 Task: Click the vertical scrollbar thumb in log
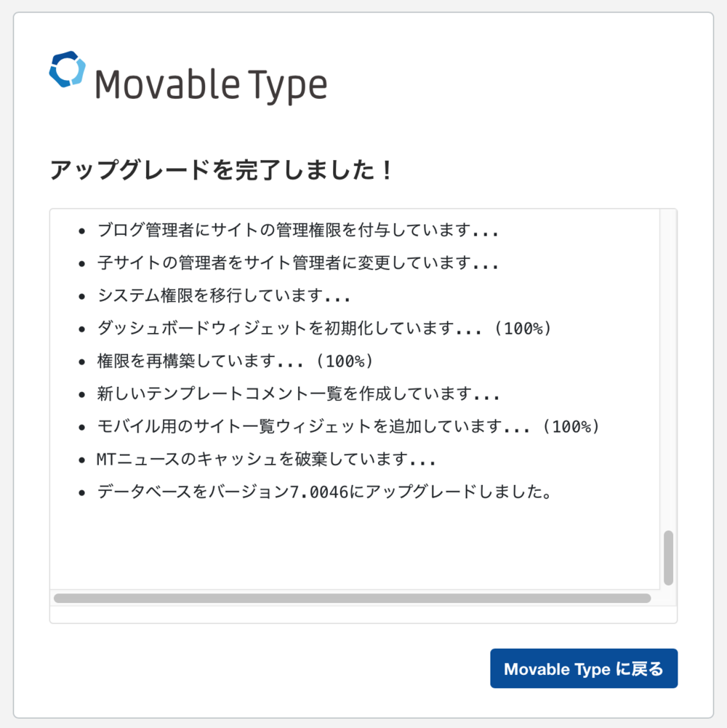[x=668, y=557]
